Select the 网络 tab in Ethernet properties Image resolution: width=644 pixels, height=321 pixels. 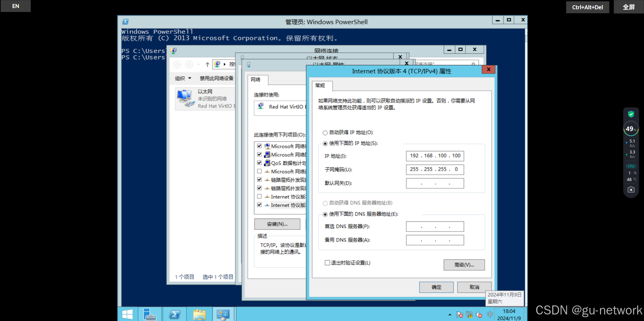point(256,80)
